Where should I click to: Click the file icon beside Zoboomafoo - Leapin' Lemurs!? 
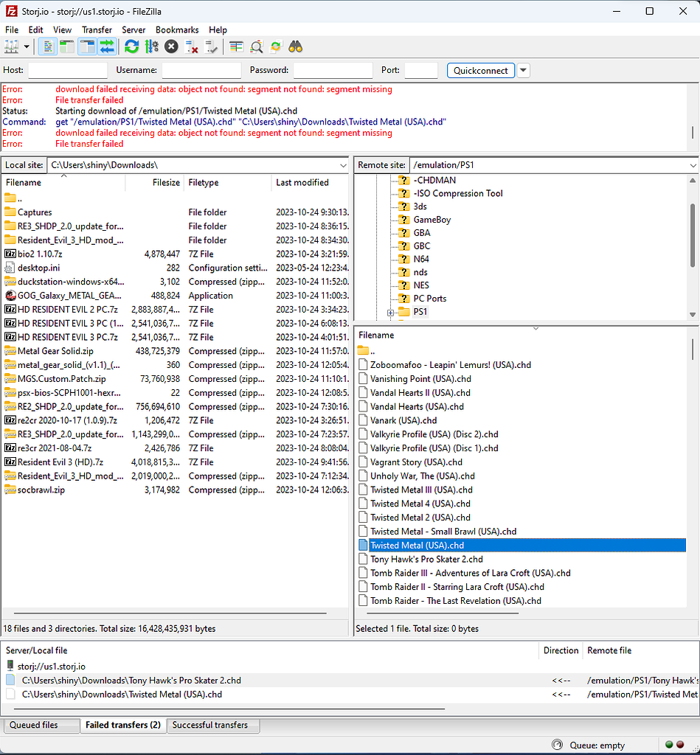tap(363, 365)
